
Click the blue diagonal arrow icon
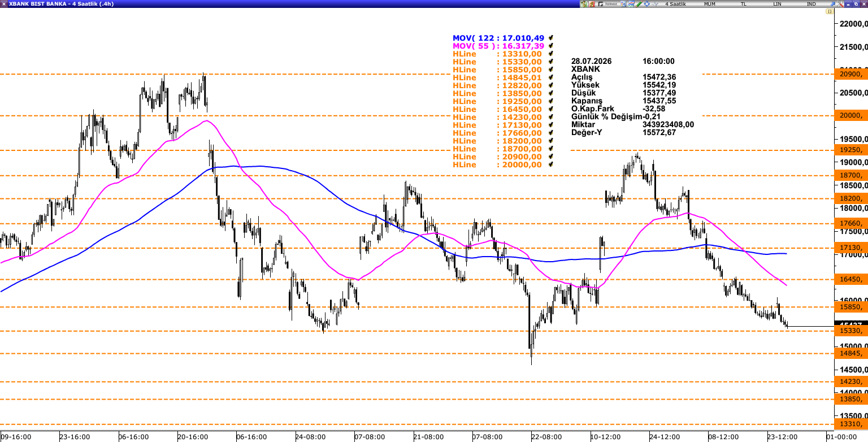[x=832, y=4]
